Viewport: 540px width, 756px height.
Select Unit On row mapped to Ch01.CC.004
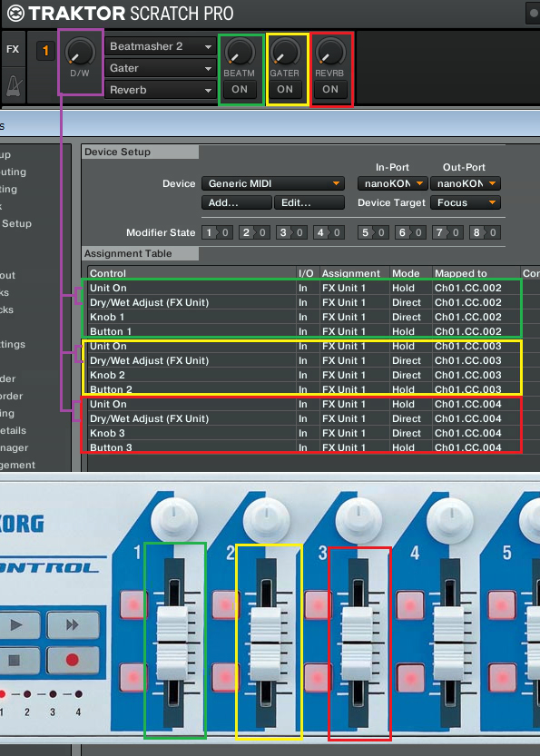point(304,404)
